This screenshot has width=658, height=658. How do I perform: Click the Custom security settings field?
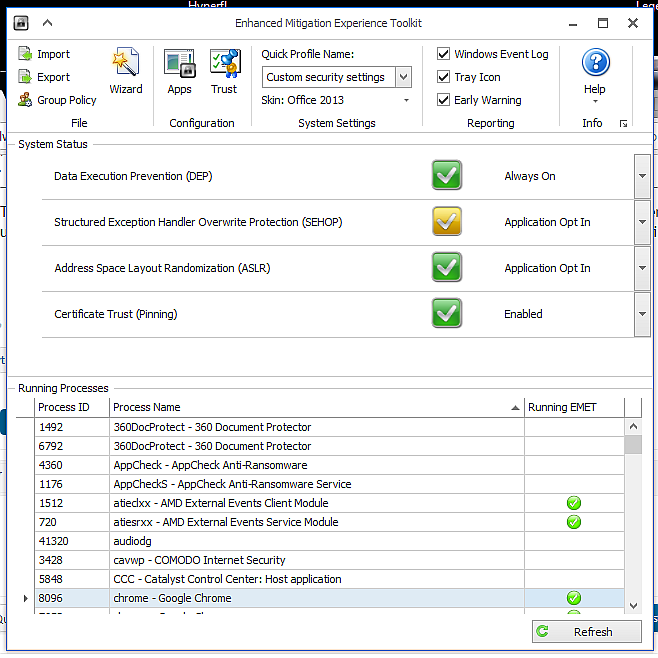(329, 77)
